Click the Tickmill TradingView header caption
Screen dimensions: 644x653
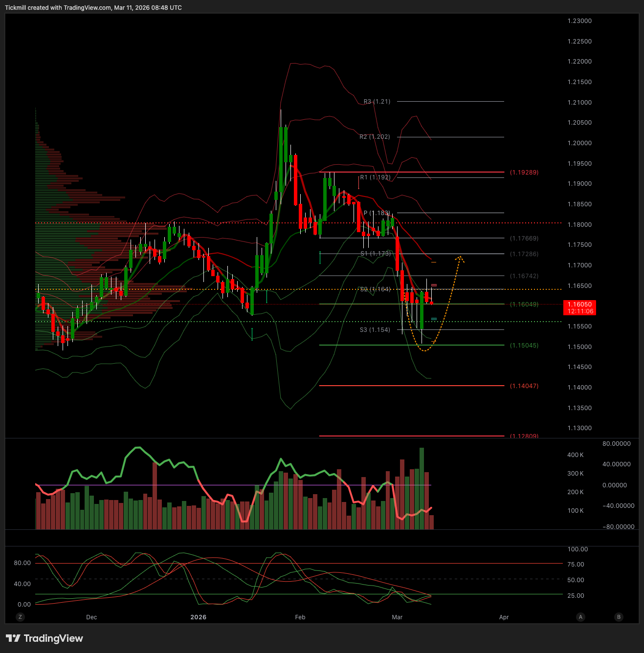93,8
